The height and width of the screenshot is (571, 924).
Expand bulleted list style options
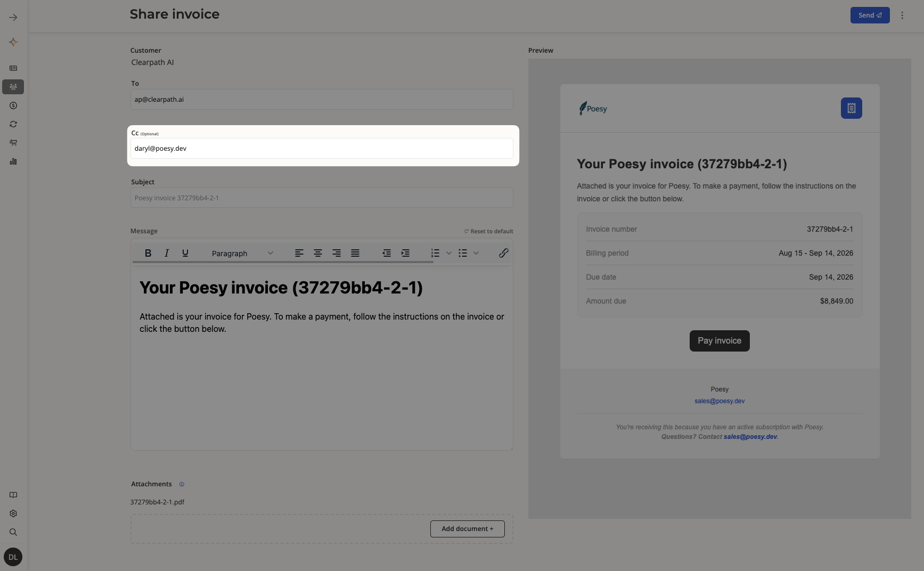[x=476, y=253]
